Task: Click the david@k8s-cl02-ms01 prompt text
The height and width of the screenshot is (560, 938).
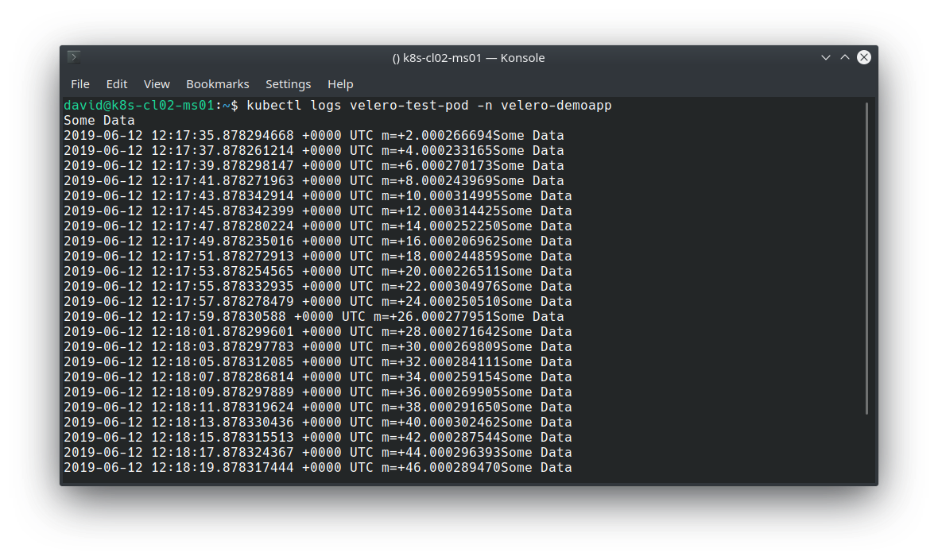Action: (139, 105)
